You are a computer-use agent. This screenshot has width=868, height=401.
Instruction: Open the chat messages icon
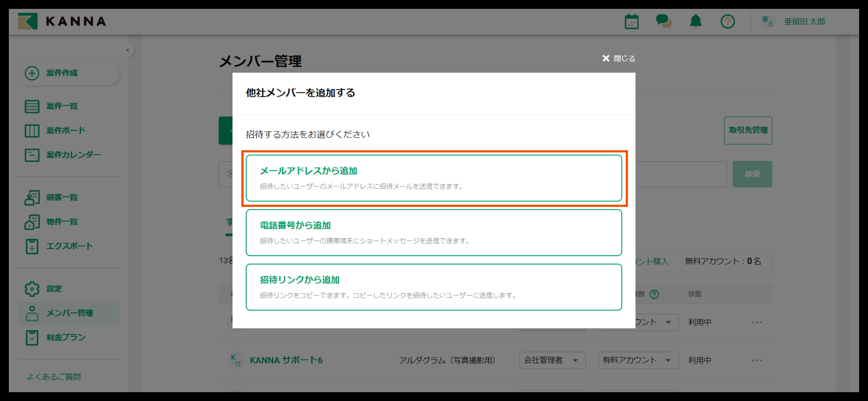[x=663, y=21]
